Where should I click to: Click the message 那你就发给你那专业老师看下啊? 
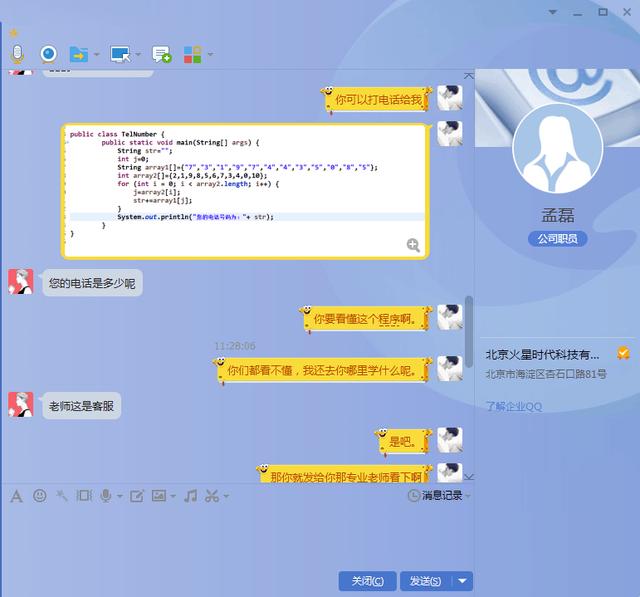(345, 476)
